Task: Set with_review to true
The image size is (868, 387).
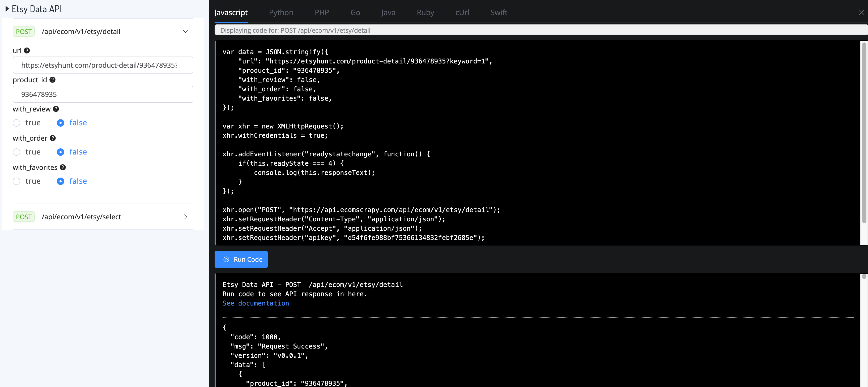Action: point(16,123)
